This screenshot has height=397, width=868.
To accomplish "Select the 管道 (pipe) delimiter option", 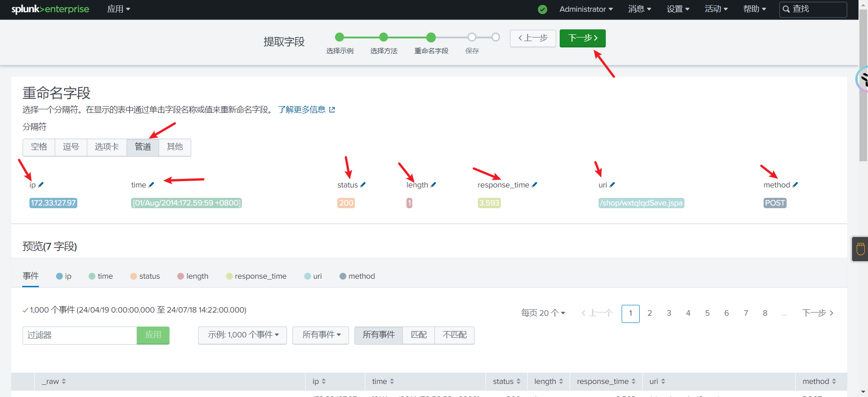I will click(x=143, y=147).
